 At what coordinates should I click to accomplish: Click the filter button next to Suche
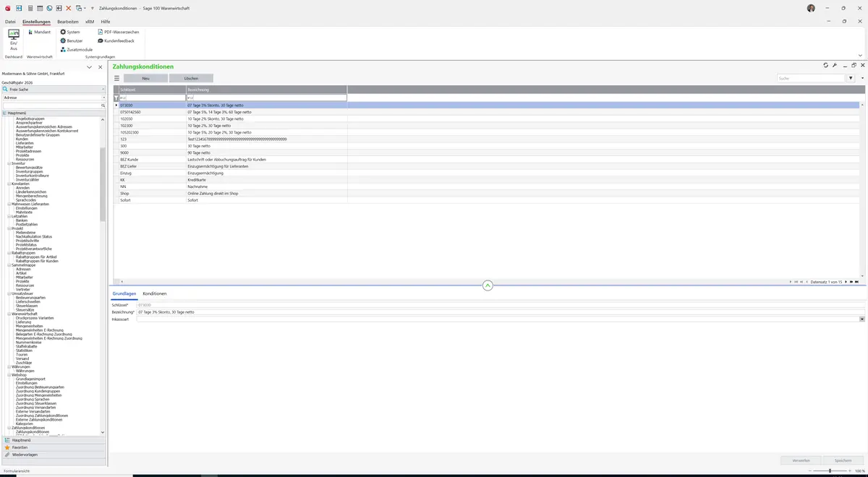(x=851, y=78)
